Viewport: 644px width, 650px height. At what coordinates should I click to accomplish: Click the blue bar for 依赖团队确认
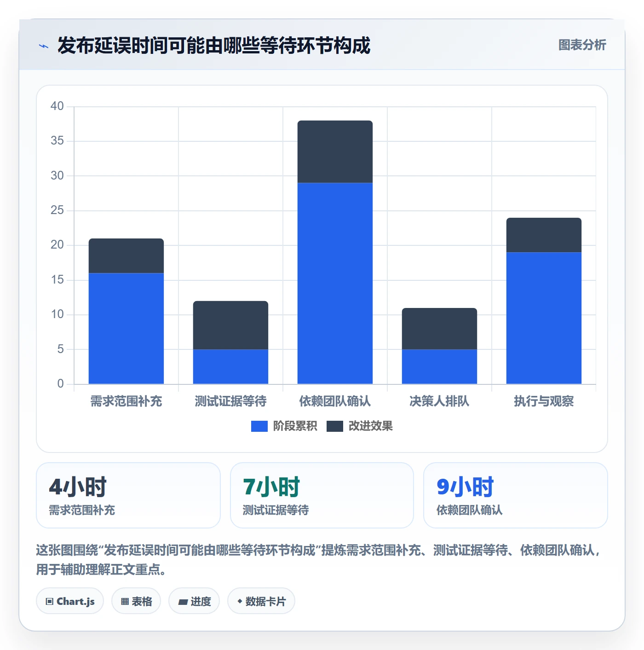point(335,283)
